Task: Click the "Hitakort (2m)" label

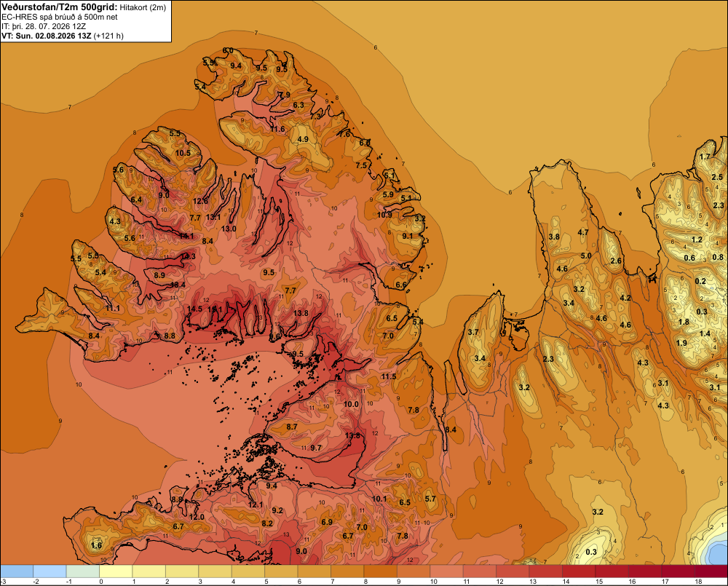Action: pos(143,7)
